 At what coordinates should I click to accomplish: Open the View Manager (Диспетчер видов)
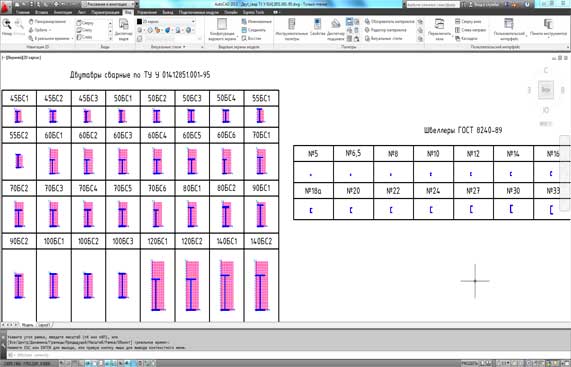tap(124, 29)
